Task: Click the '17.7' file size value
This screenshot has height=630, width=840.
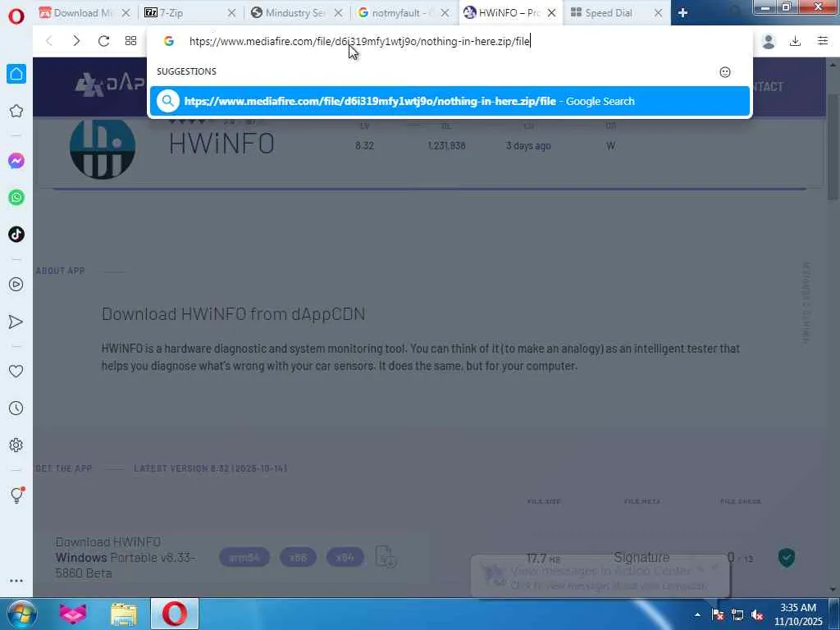Action: [x=536, y=558]
